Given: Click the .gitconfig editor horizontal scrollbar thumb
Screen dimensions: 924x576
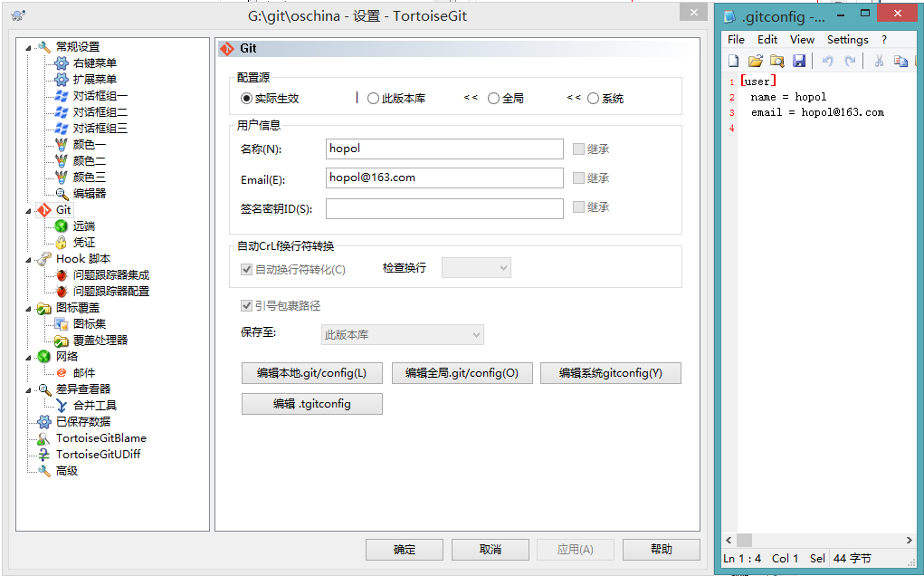Looking at the screenshot, I should 744,540.
